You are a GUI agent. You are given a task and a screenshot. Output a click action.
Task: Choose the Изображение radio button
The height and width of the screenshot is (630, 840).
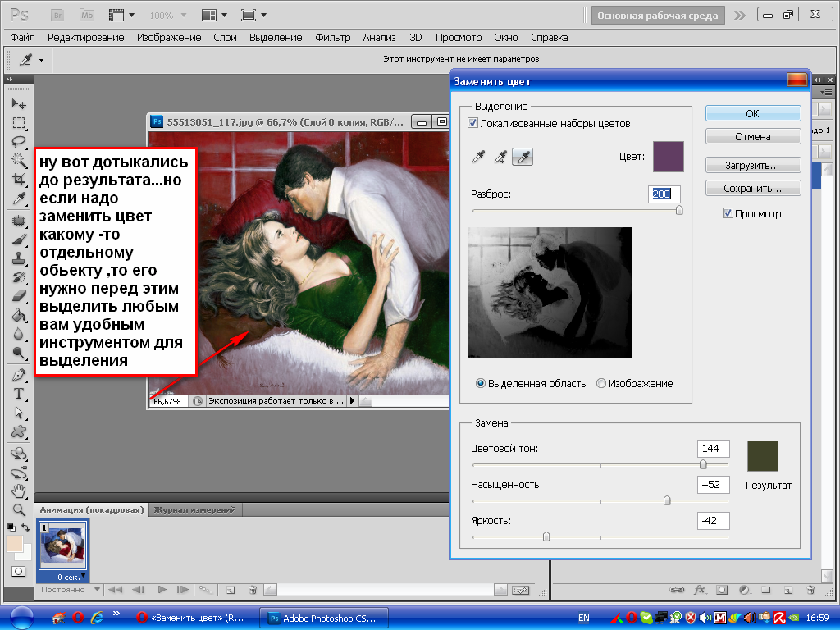[601, 383]
